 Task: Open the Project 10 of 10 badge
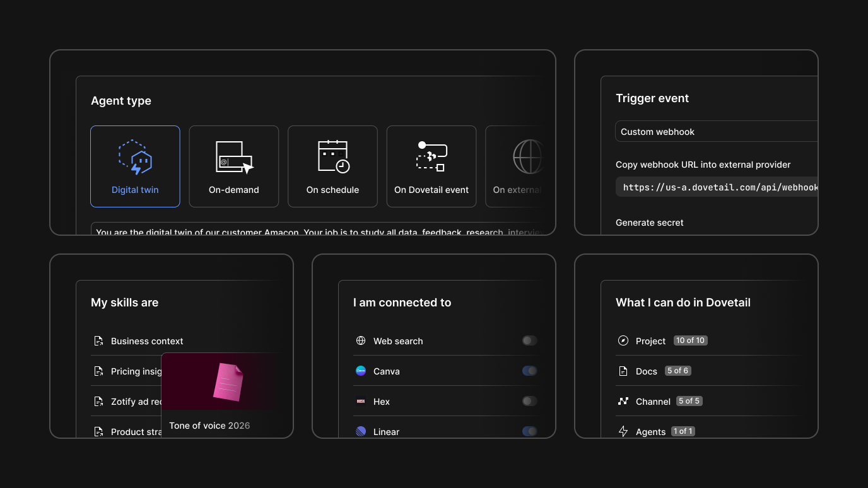pos(690,340)
